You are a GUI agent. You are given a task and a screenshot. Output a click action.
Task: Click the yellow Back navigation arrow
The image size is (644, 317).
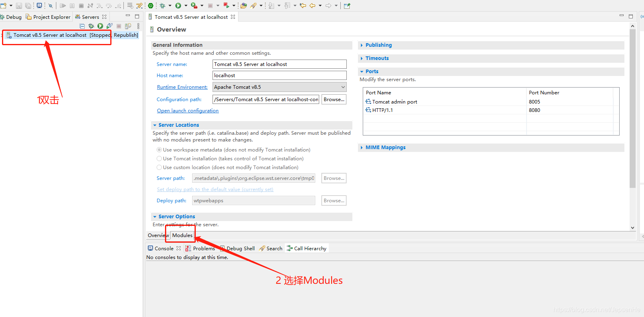(x=312, y=6)
